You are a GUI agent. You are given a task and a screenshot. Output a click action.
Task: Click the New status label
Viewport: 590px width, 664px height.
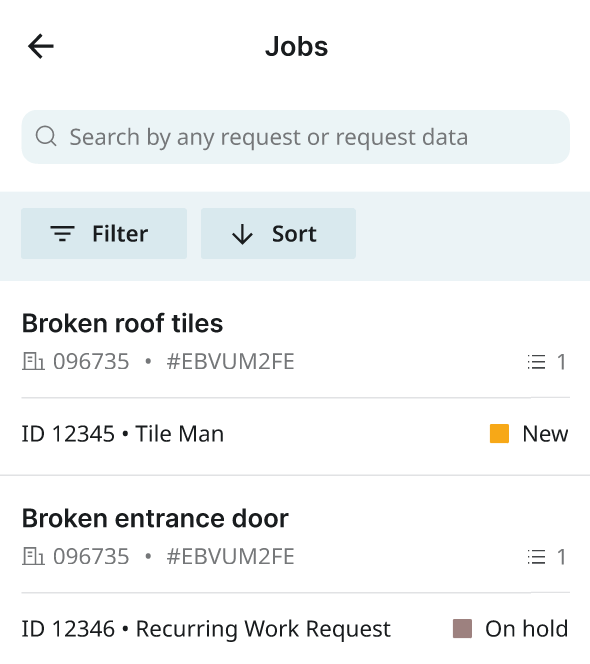coord(545,434)
